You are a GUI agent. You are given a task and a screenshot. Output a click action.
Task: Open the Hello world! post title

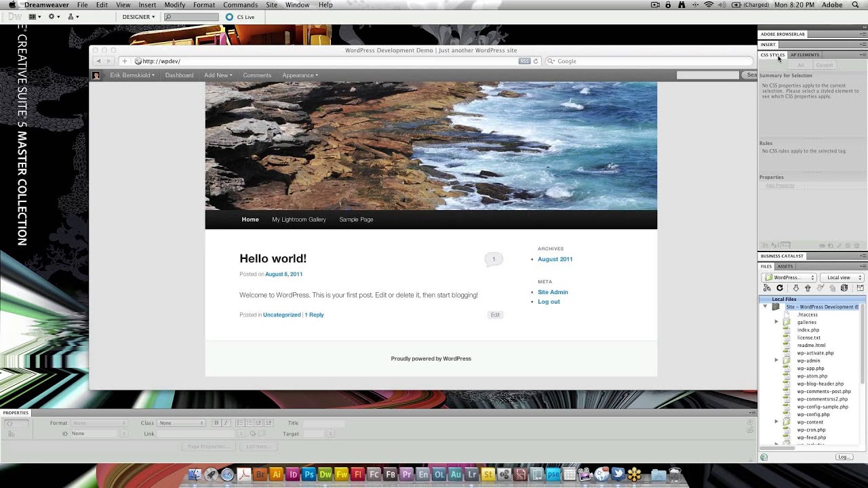[x=273, y=258]
